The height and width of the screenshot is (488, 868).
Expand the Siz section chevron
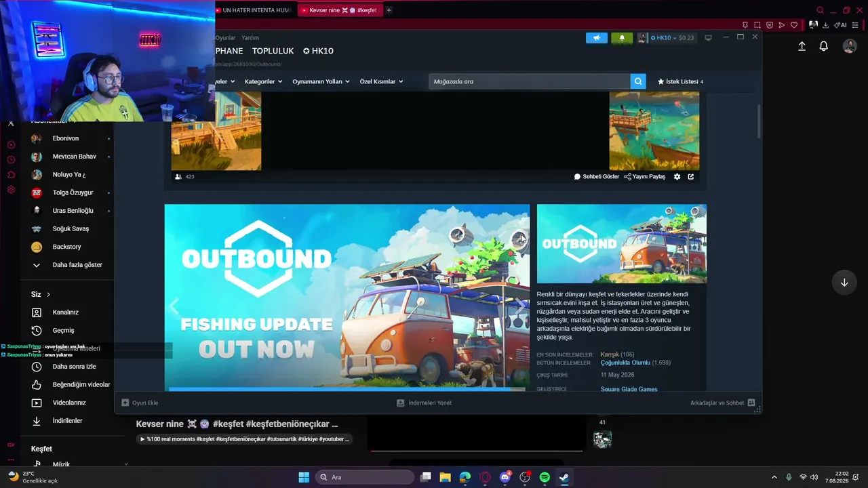49,294
